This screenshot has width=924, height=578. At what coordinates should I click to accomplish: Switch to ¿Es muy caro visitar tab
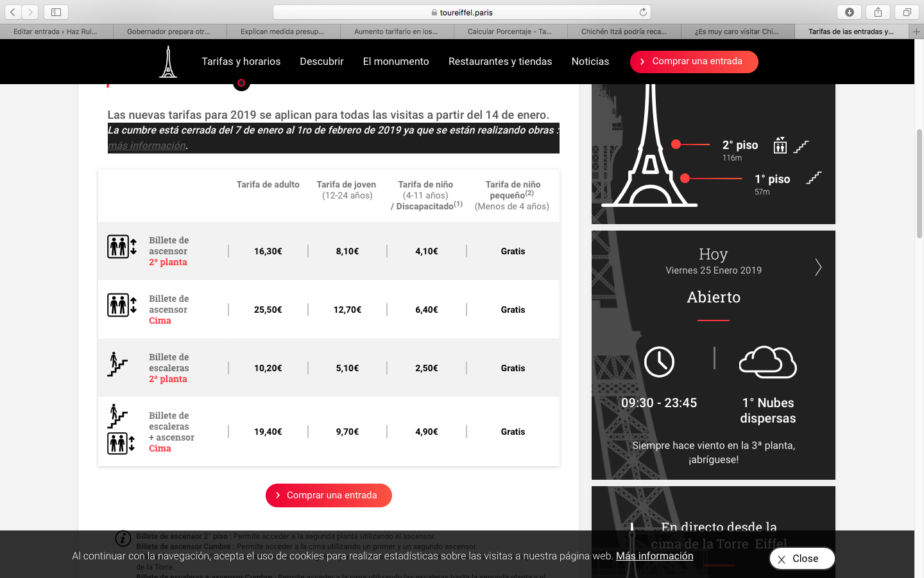click(x=737, y=31)
